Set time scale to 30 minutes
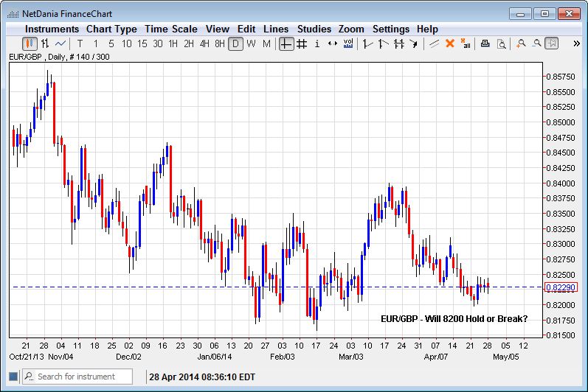The image size is (588, 392). coord(158,43)
